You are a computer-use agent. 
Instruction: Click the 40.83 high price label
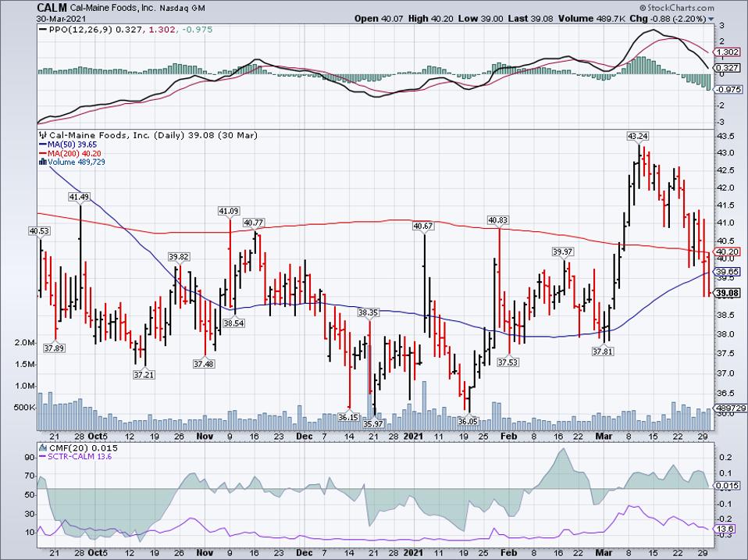pos(497,220)
